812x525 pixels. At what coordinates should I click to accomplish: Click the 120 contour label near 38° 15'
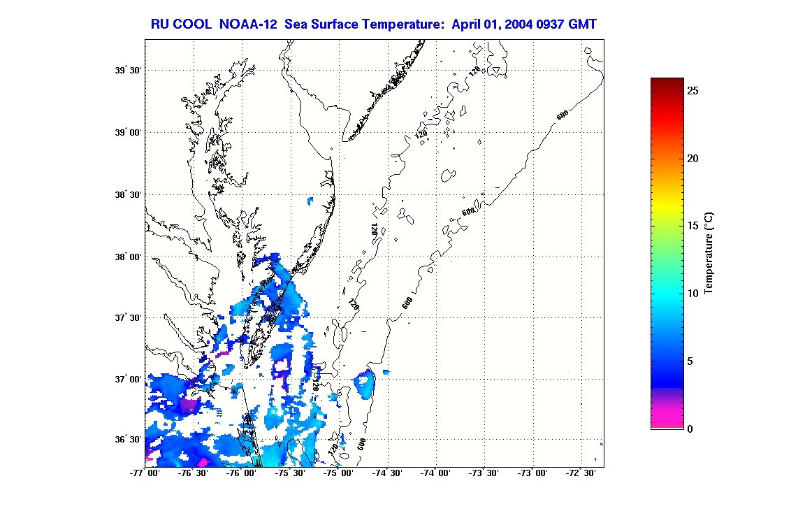(x=373, y=229)
